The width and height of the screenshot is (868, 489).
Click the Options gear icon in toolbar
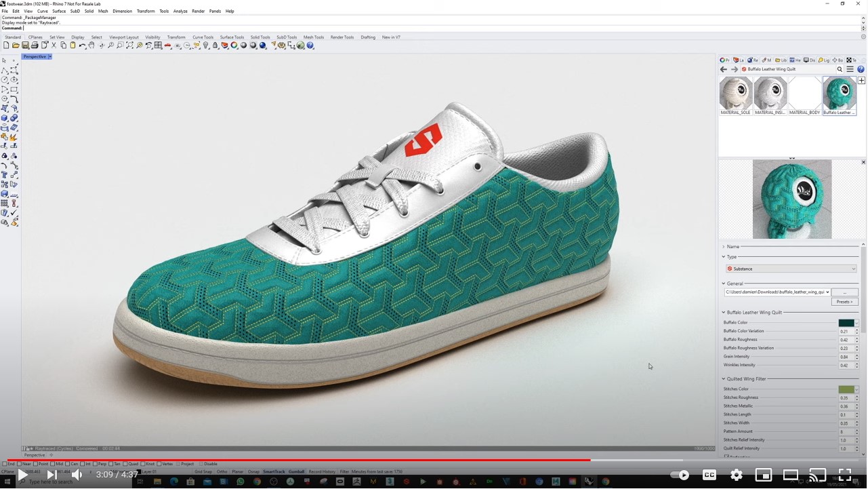(x=281, y=45)
